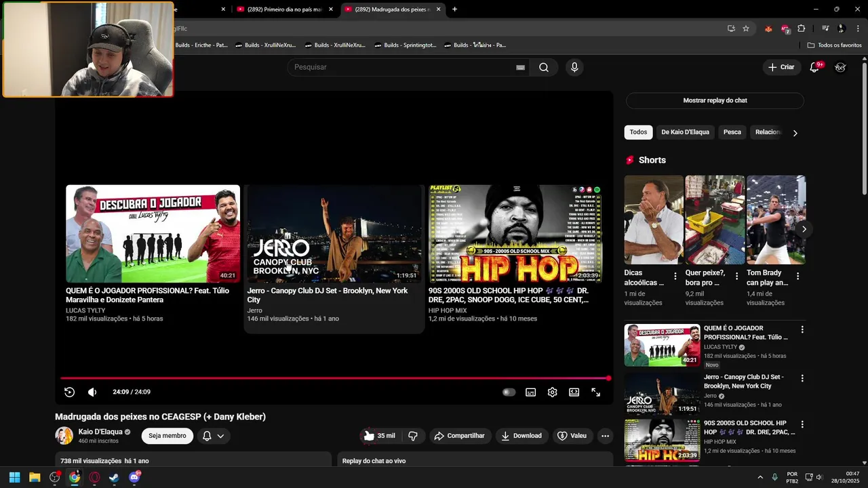Install app icon in address bar
The image size is (868, 488).
point(731,28)
